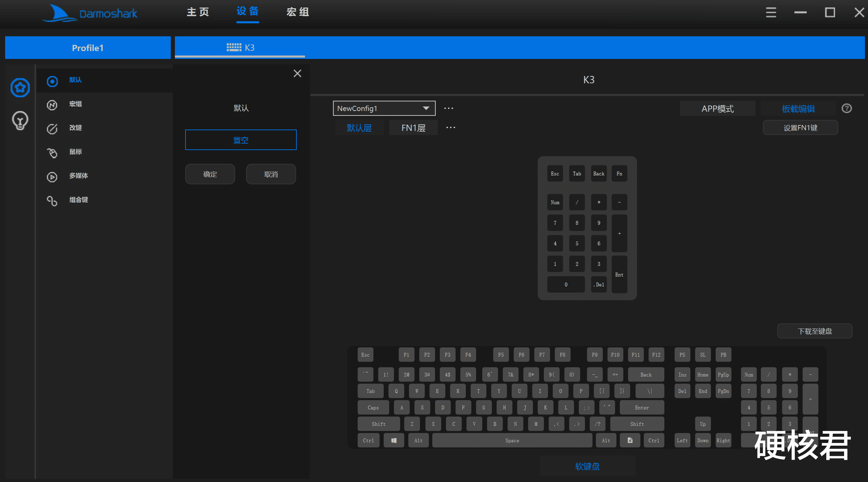Click the 确定 confirm button
This screenshot has height=482, width=868.
pyautogui.click(x=210, y=174)
